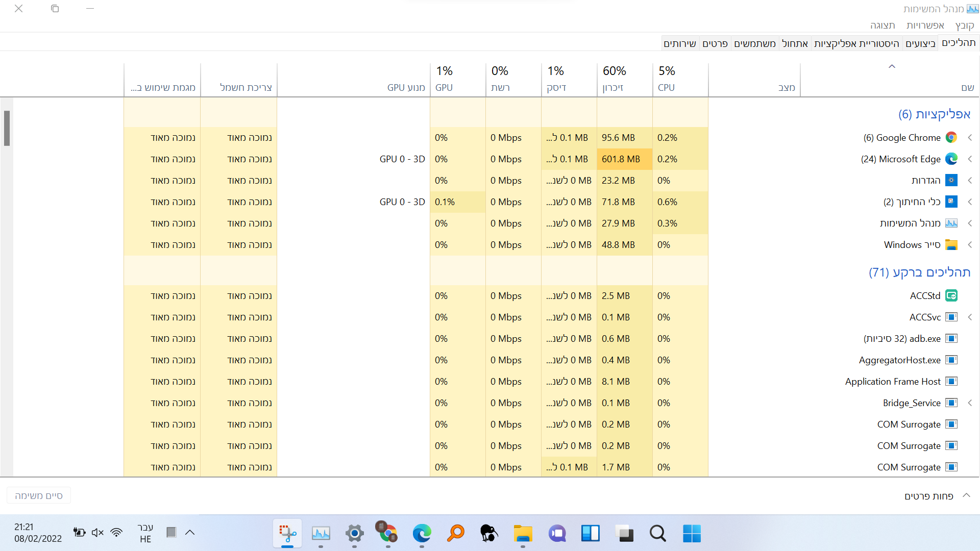Open Chat app from taskbar

[x=557, y=534]
